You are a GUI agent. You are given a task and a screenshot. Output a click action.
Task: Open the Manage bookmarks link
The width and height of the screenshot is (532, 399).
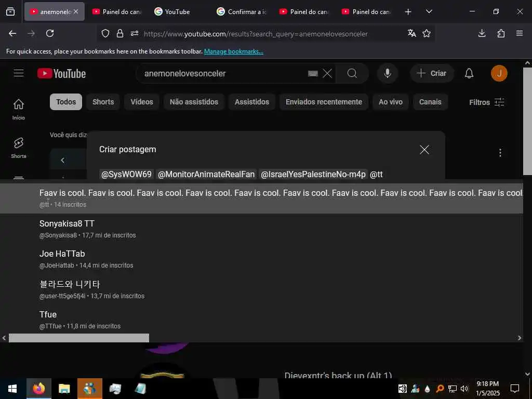coord(233,51)
